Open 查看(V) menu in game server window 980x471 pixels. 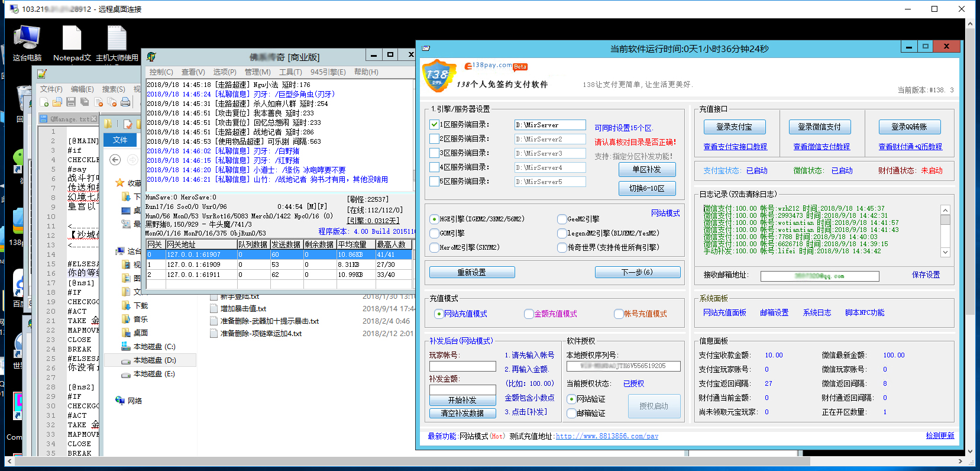coord(193,72)
